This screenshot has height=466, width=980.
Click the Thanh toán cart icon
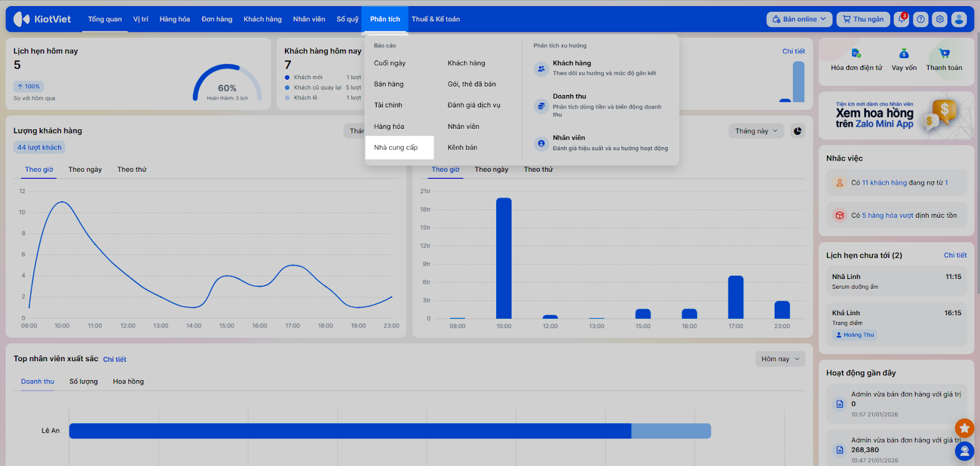click(x=944, y=54)
